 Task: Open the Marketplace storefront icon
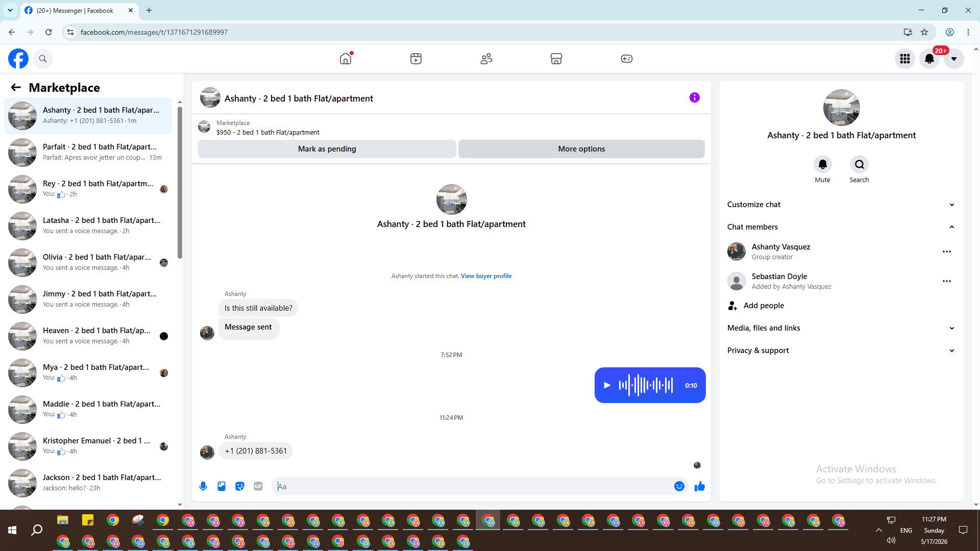point(556,59)
